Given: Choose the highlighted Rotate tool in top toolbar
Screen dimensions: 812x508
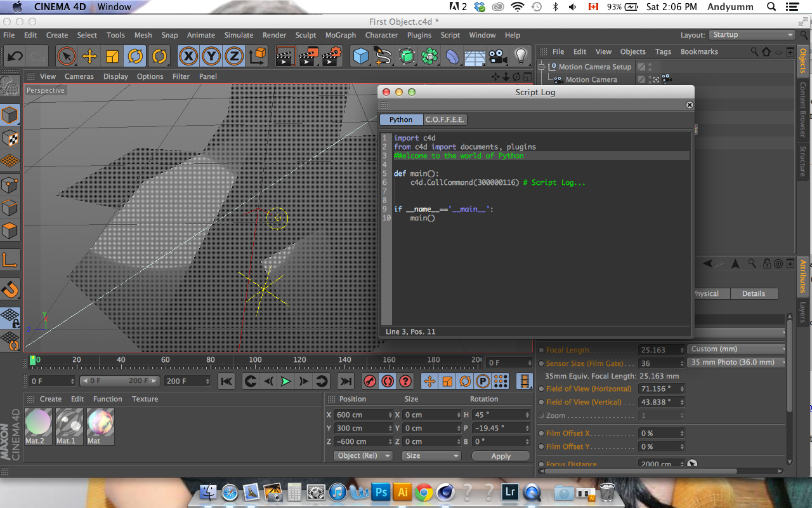Looking at the screenshot, I should (135, 56).
